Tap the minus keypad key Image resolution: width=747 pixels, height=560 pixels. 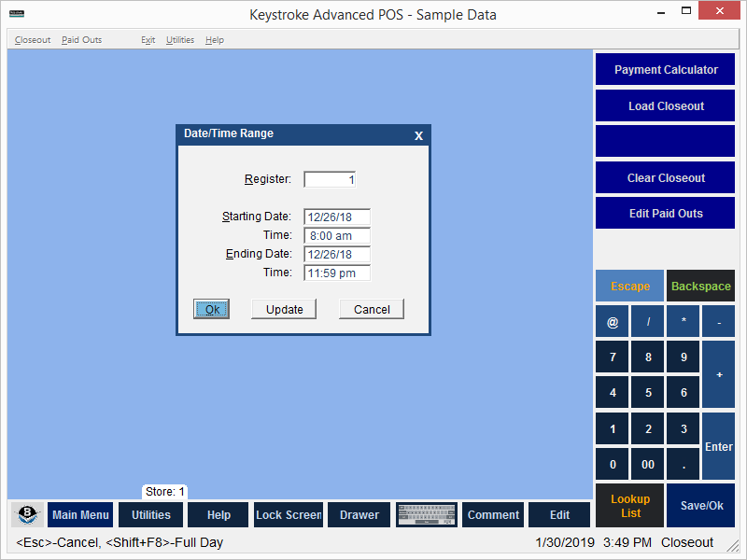718,321
